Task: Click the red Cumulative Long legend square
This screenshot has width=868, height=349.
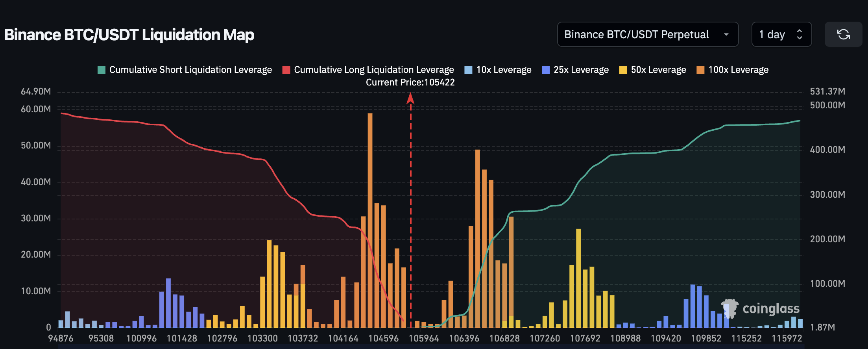Action: tap(286, 70)
